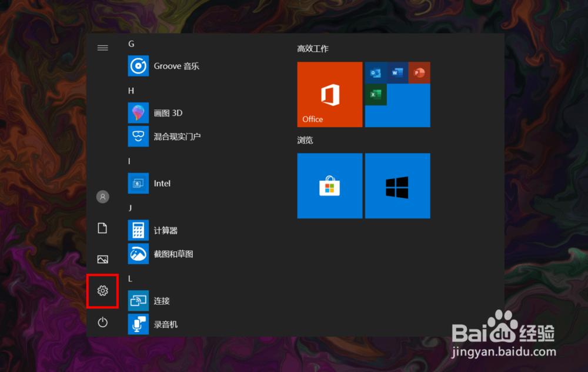Expand the Start menu with the hamburger icon
Image resolution: width=588 pixels, height=372 pixels.
click(x=103, y=48)
